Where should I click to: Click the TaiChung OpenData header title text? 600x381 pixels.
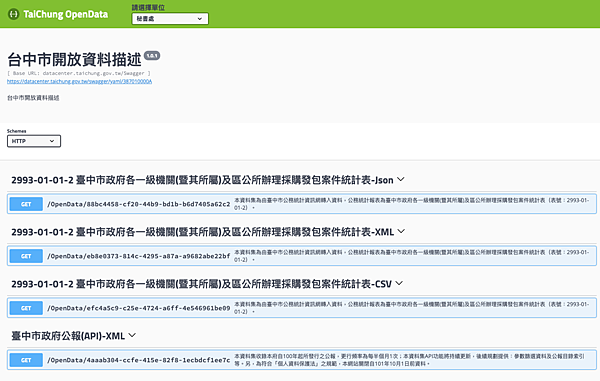click(65, 15)
